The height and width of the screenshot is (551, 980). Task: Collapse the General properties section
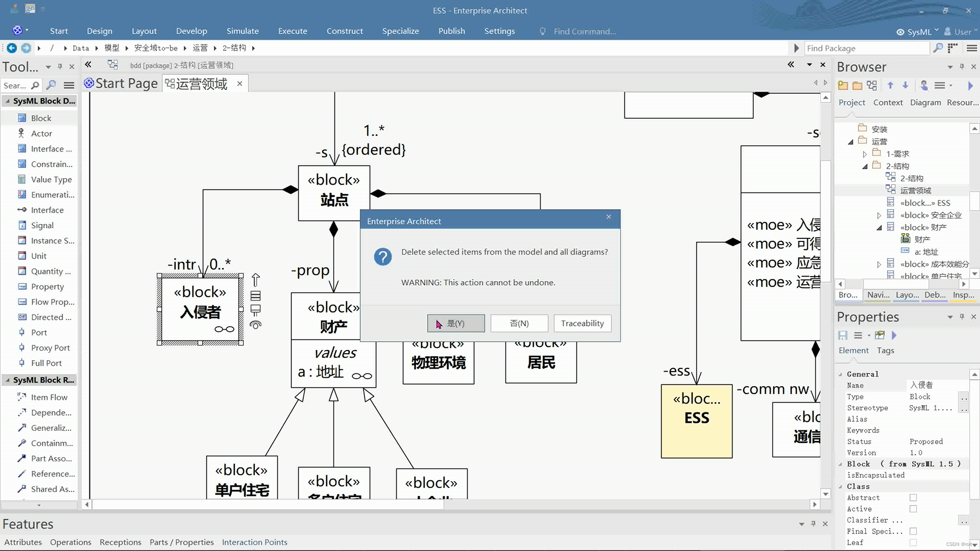840,374
